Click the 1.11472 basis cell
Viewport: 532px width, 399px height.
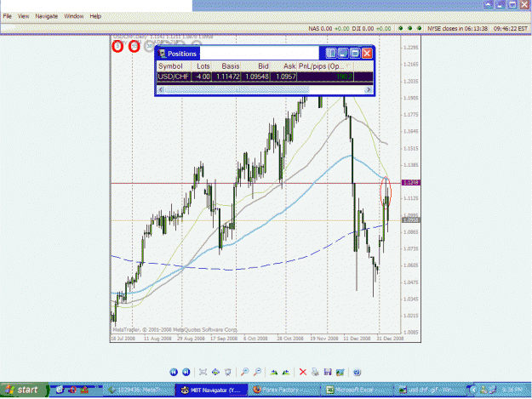[227, 77]
